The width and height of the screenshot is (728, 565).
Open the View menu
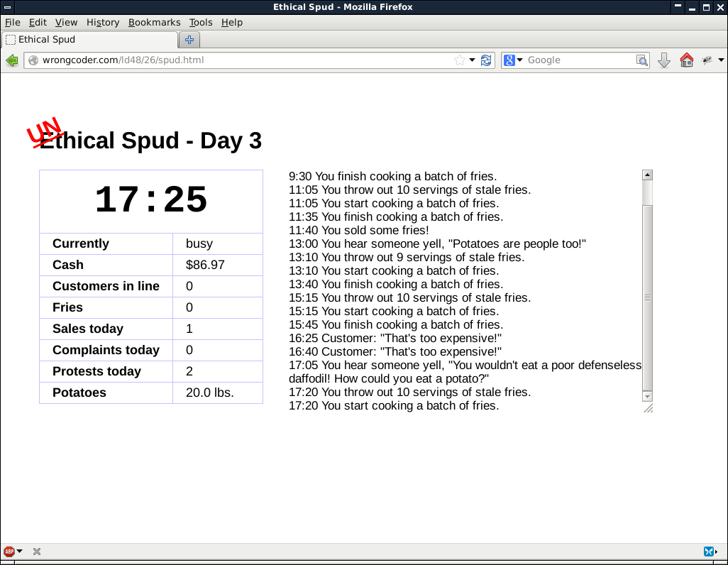click(x=66, y=22)
